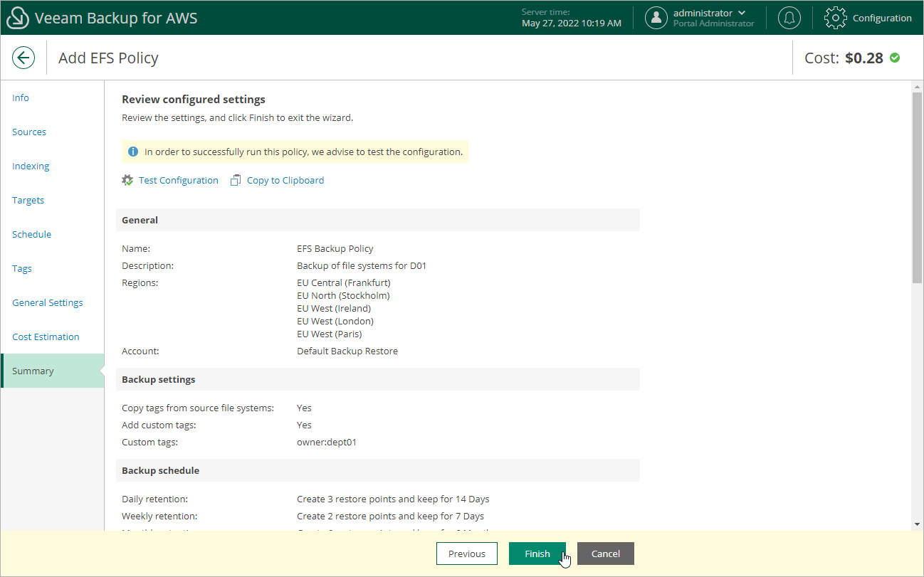Click the Finish button
This screenshot has width=924, height=577.
pyautogui.click(x=537, y=554)
